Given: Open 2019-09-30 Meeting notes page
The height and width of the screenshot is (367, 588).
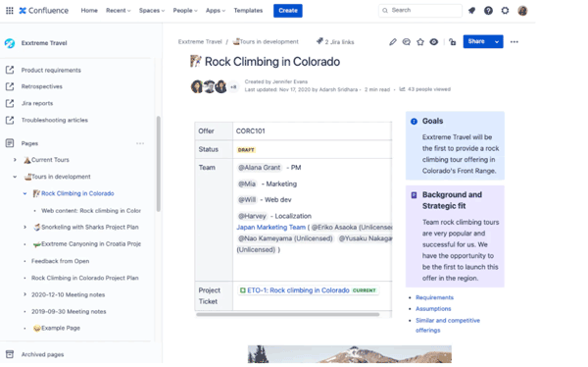Looking at the screenshot, I should coord(69,311).
